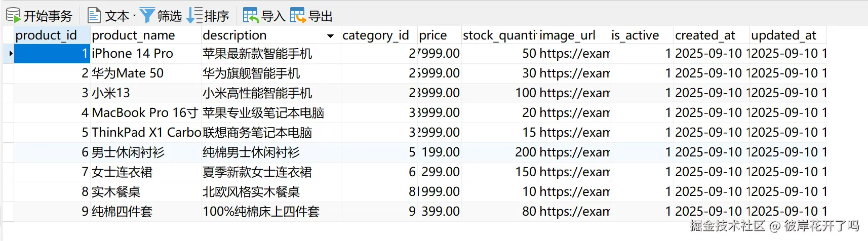Screen dimensions: 868x241
Task: Click the Filter (筛选) funnel icon
Action: click(x=147, y=16)
